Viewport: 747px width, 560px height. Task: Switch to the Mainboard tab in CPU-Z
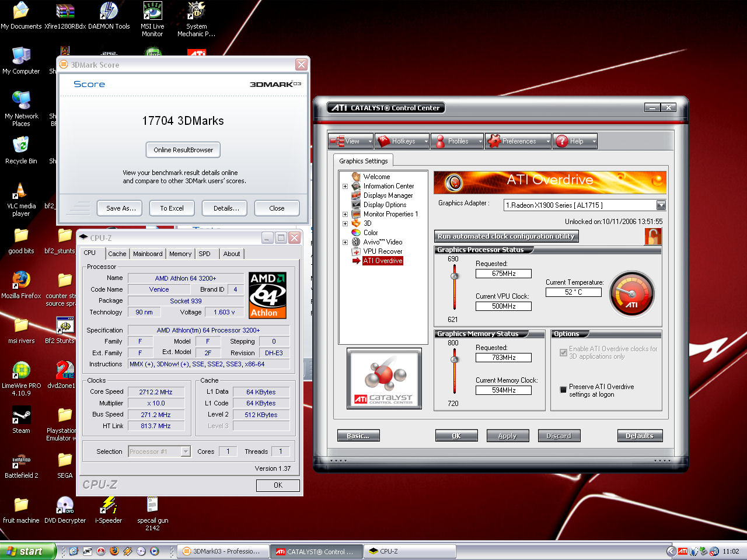(148, 254)
